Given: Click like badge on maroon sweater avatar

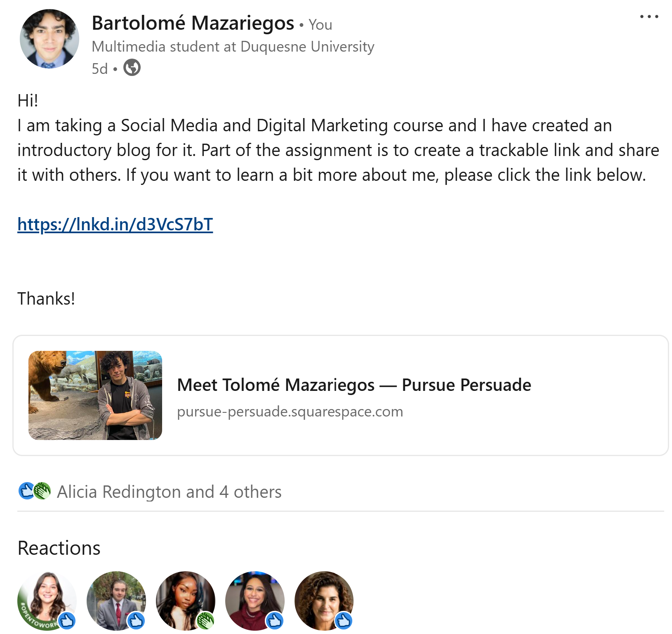Looking at the screenshot, I should [275, 620].
